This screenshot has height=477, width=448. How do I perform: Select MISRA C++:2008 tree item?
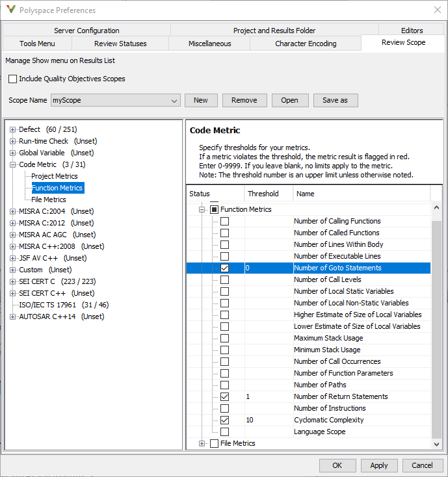(62, 247)
